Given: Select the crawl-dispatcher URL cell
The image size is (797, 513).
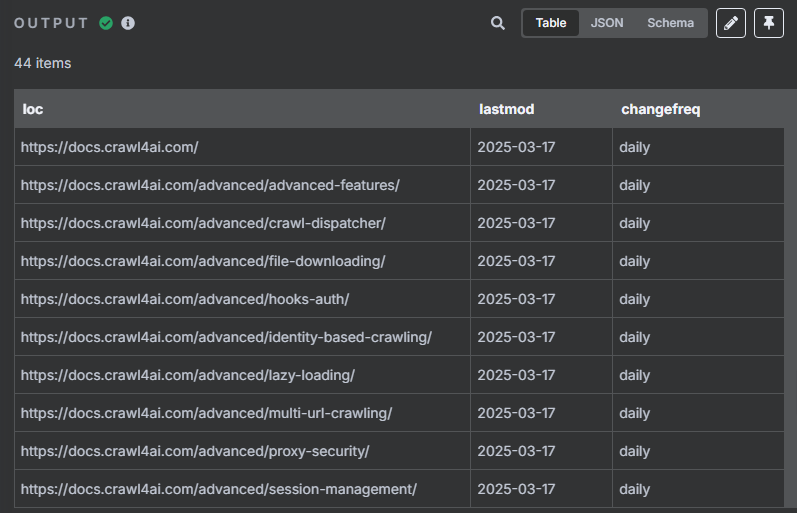Looking at the screenshot, I should (242, 223).
